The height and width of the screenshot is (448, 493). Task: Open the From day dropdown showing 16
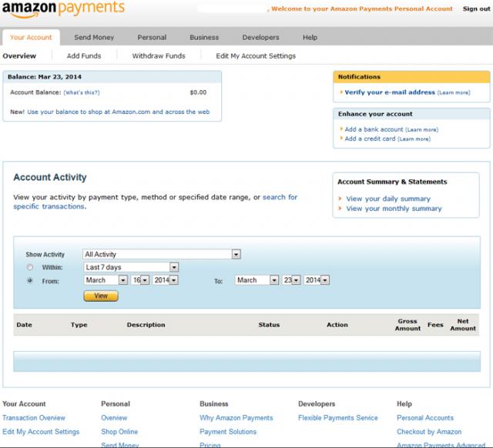tap(140, 280)
